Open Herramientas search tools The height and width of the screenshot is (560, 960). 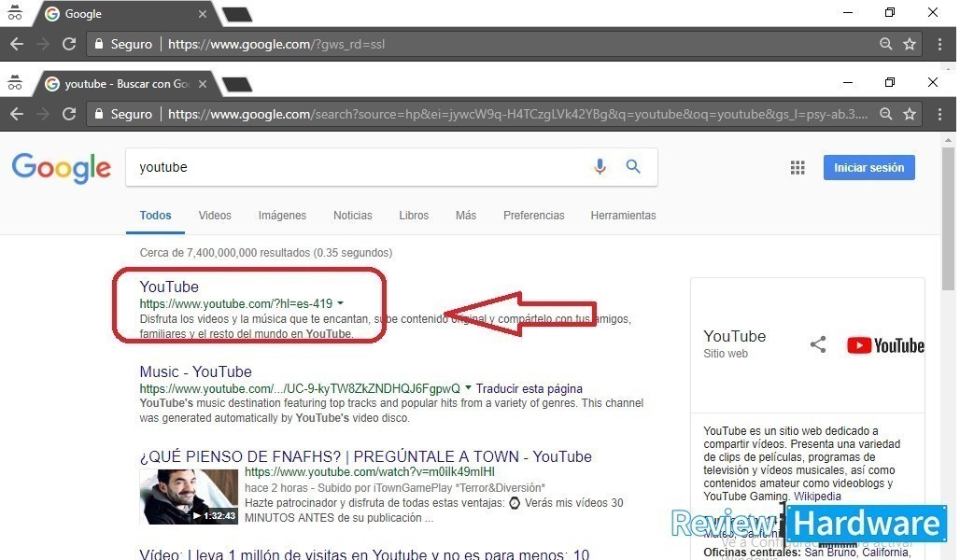click(x=623, y=216)
